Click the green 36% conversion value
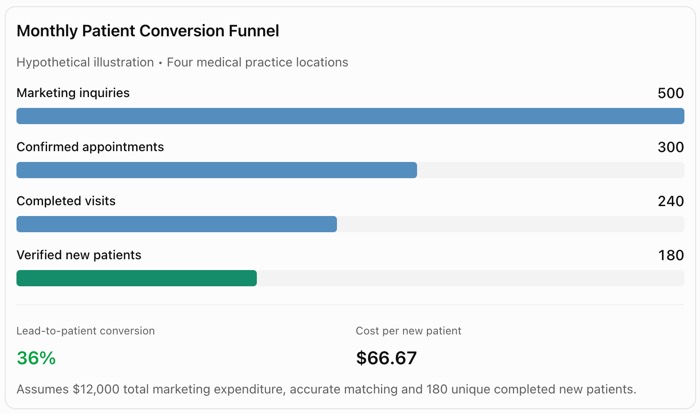This screenshot has height=414, width=700. point(36,358)
